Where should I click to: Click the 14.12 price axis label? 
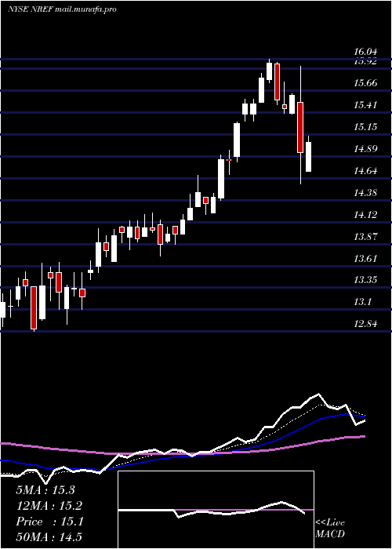click(365, 215)
